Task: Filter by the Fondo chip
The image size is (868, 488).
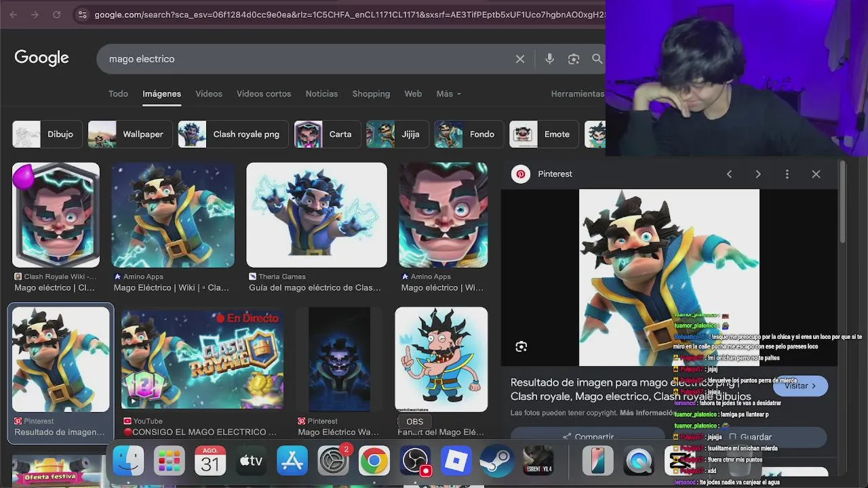Action: point(469,134)
